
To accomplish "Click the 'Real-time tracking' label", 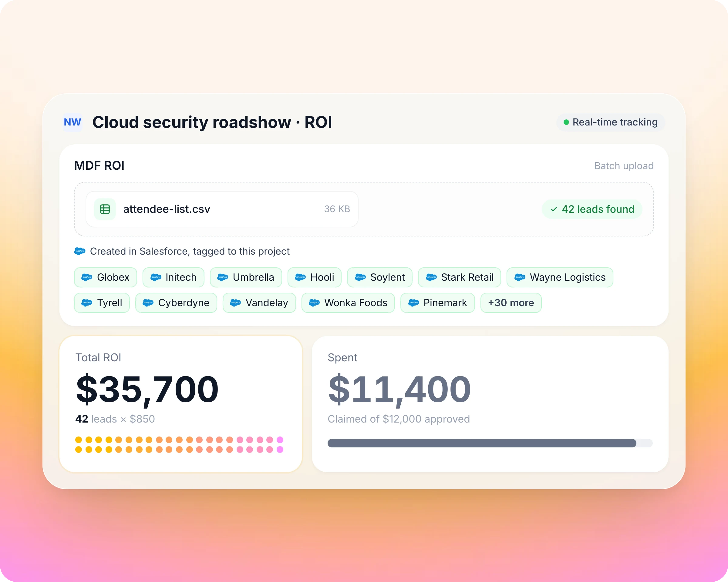I will 615,122.
